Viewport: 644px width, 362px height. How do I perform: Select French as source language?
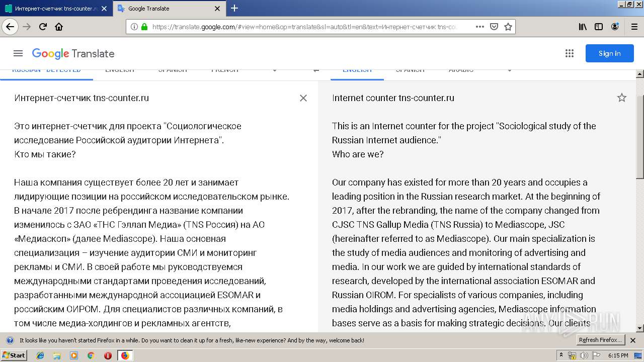[225, 70]
